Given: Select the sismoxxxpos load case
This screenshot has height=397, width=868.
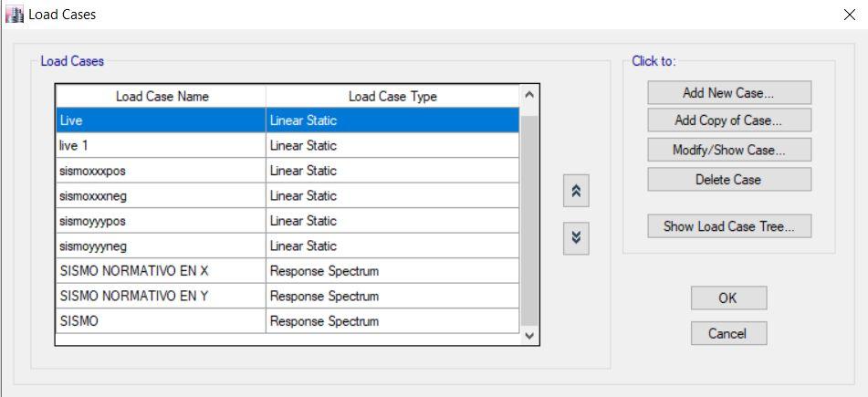Looking at the screenshot, I should [161, 171].
